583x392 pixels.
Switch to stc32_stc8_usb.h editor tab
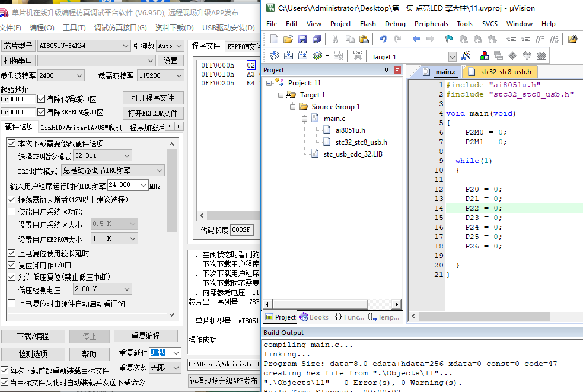501,72
